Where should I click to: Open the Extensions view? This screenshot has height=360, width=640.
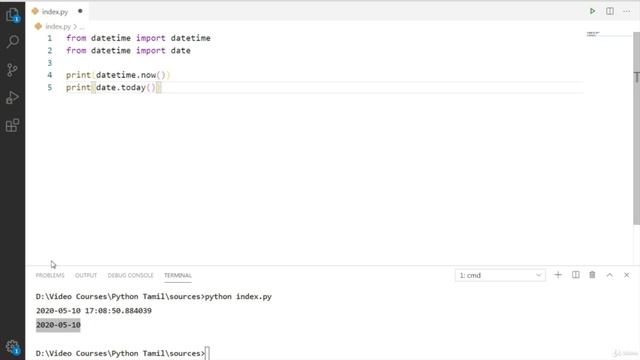12,125
